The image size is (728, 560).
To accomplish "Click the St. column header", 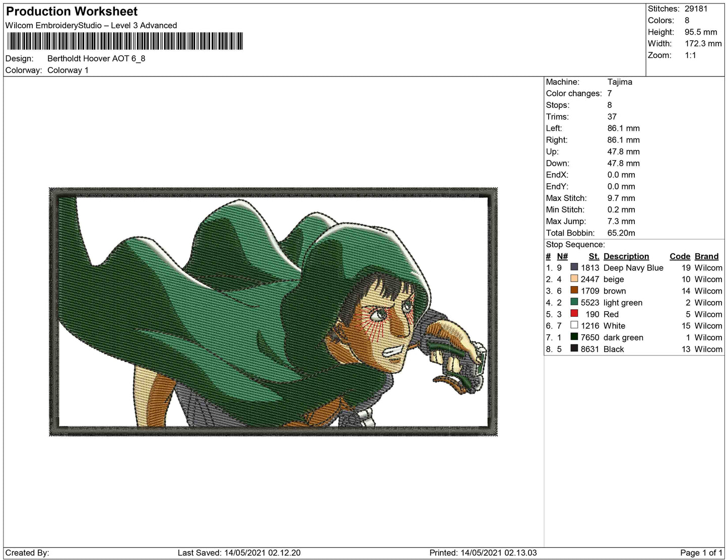I will tap(593, 256).
